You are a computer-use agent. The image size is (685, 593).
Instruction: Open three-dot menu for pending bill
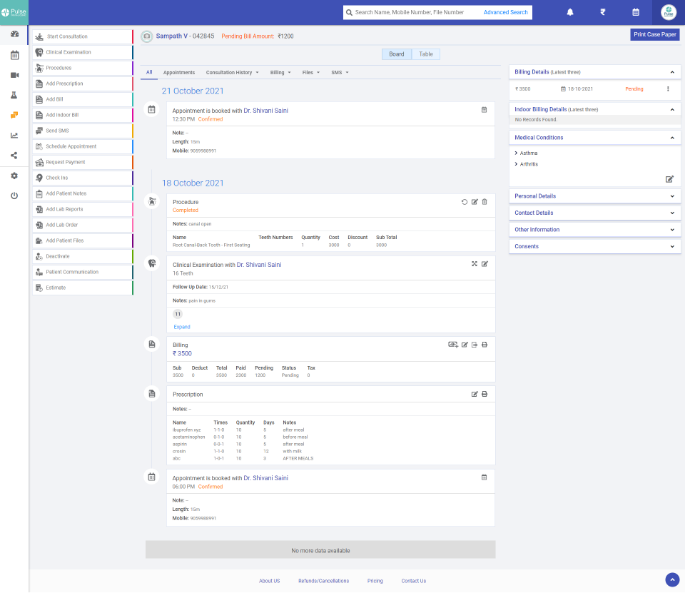(x=668, y=89)
